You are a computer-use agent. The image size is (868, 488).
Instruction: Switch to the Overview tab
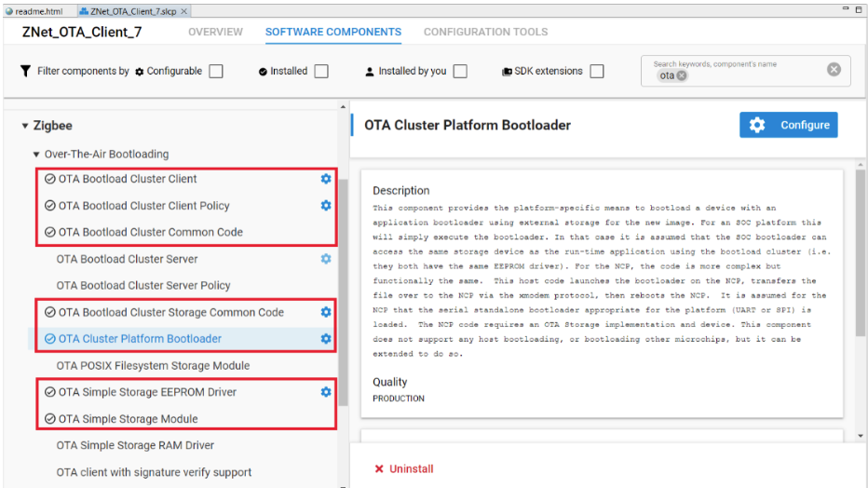coord(215,32)
